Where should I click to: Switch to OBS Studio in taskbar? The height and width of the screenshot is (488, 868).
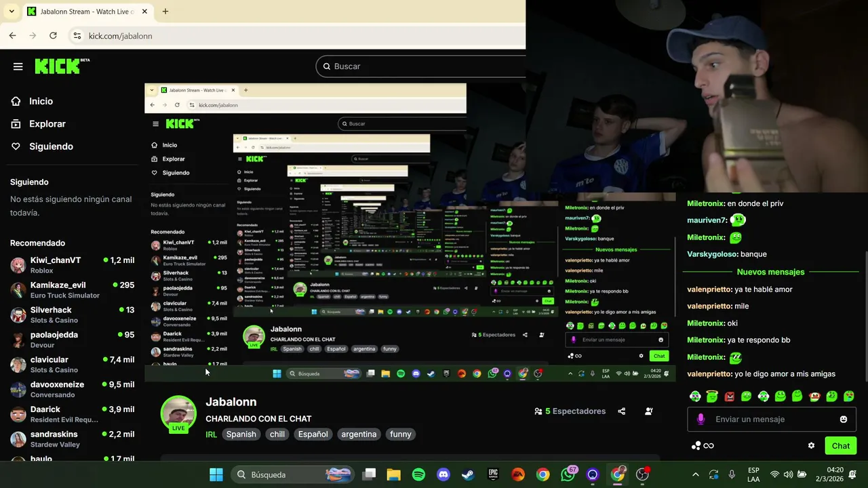coord(642,474)
